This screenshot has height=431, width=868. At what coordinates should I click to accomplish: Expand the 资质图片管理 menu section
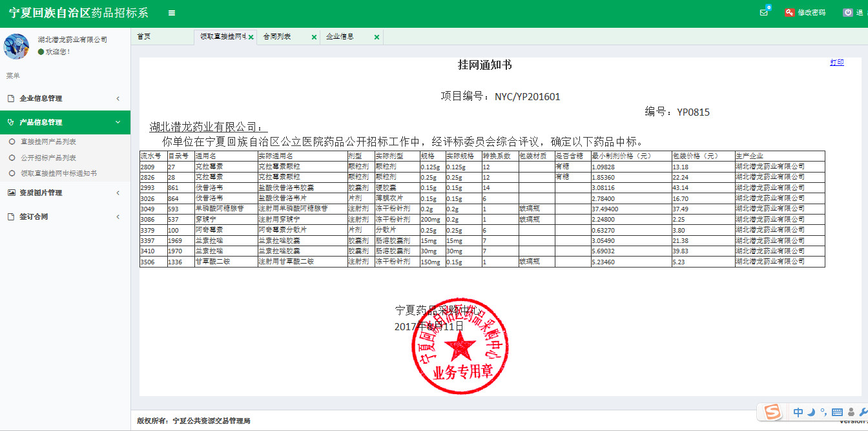pos(65,193)
